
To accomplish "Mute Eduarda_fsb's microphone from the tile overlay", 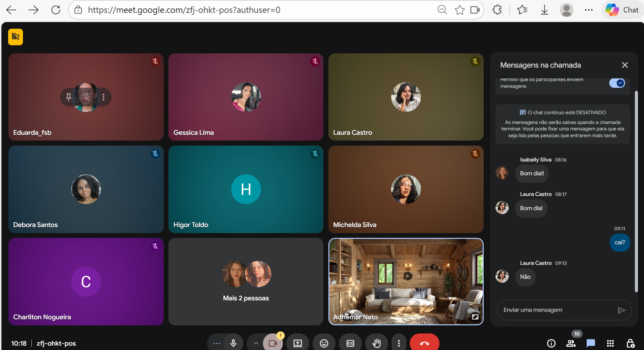I will (x=86, y=97).
